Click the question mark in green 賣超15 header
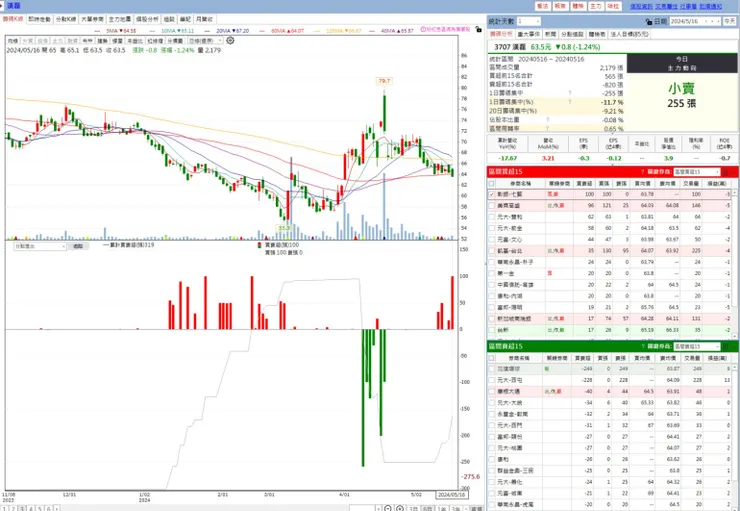This screenshot has height=511, width=740. [x=642, y=346]
